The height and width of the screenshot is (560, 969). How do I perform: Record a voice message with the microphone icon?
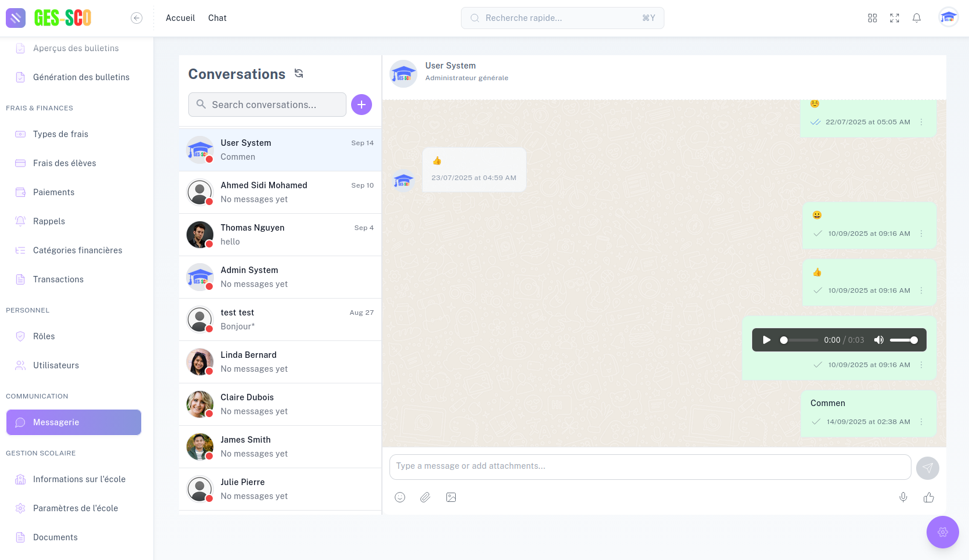coord(903,497)
